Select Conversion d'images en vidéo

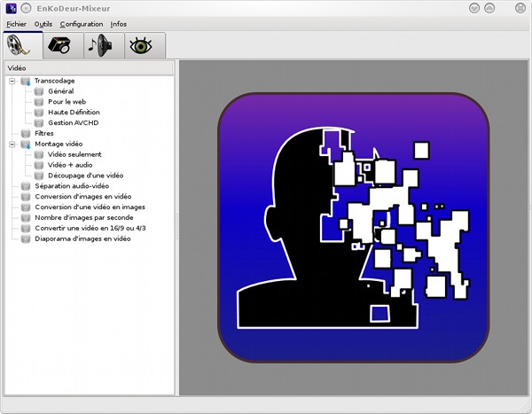tap(83, 197)
